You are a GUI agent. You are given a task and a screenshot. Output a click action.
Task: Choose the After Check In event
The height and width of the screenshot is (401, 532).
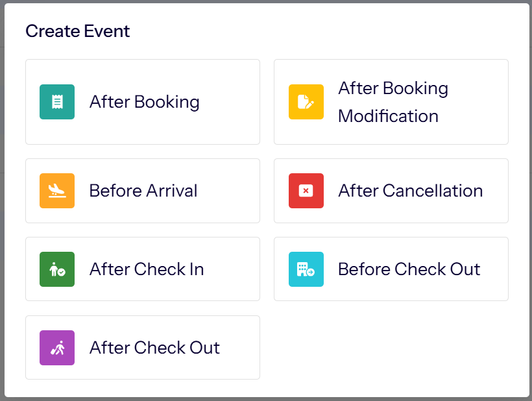tap(147, 269)
